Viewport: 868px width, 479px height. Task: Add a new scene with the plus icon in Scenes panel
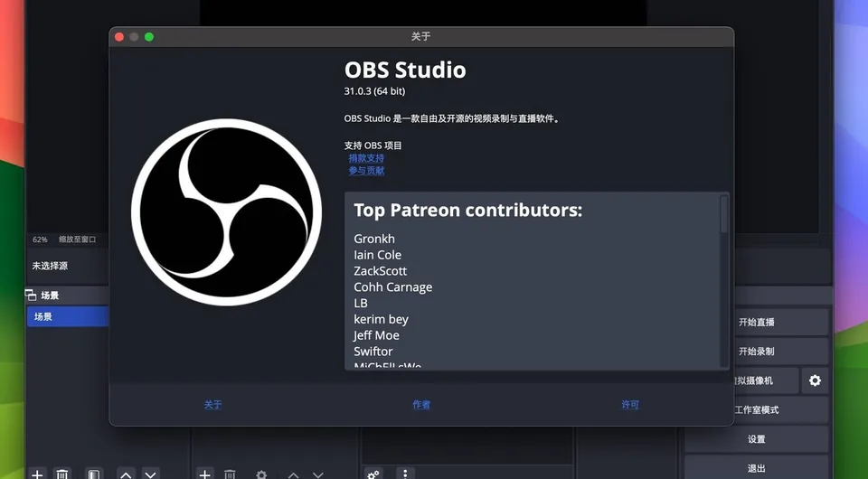[x=37, y=474]
